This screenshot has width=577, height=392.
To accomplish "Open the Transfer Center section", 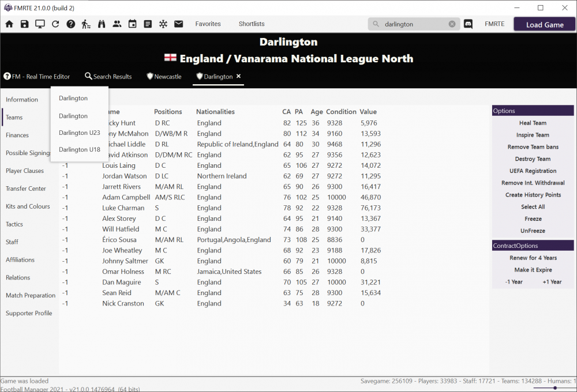I will 26,189.
